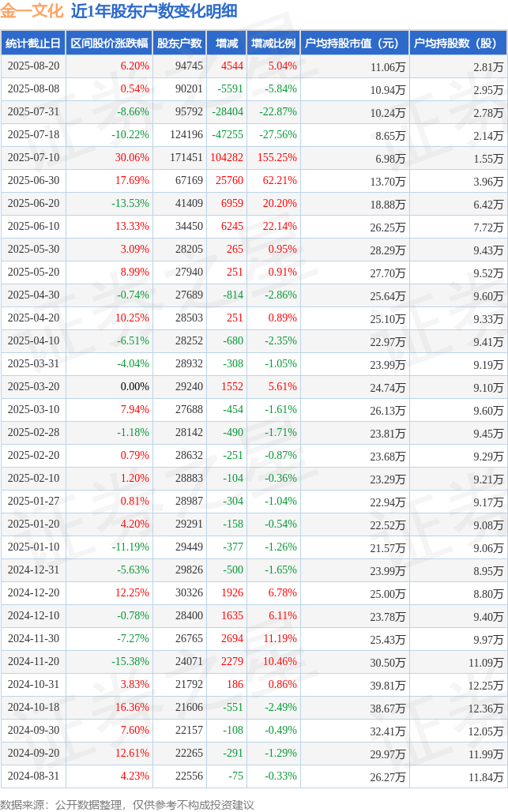Click the 区间股价涨跌幅 column header
The height and width of the screenshot is (812, 508).
109,43
